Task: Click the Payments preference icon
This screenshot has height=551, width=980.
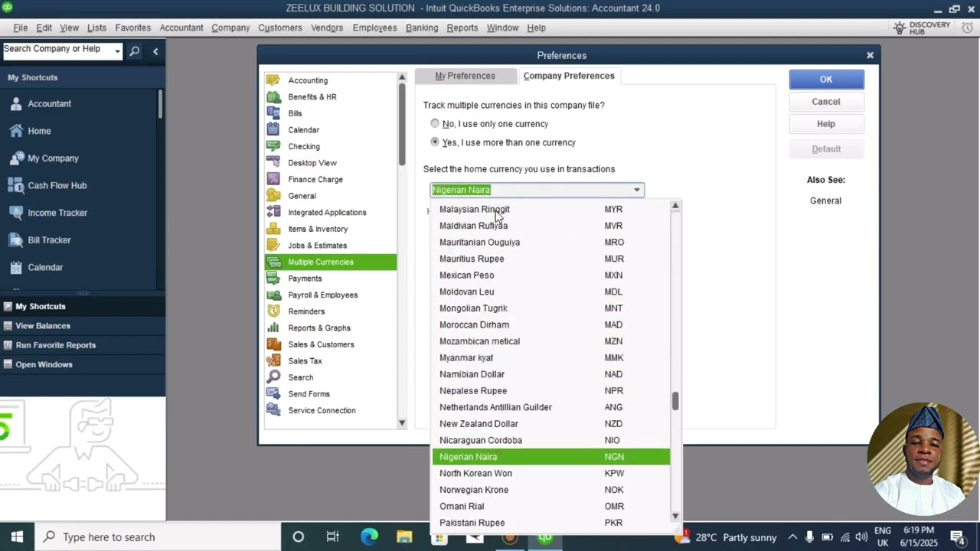Action: [273, 279]
